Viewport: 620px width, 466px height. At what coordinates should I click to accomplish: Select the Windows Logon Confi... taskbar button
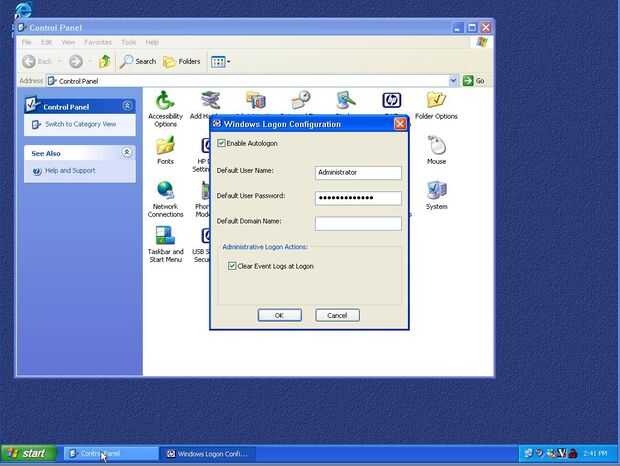click(x=208, y=453)
